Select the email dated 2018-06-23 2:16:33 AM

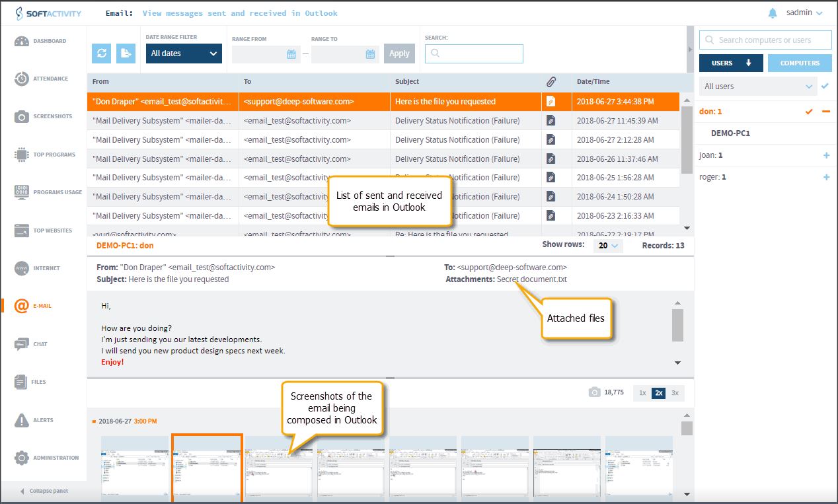[x=383, y=216]
